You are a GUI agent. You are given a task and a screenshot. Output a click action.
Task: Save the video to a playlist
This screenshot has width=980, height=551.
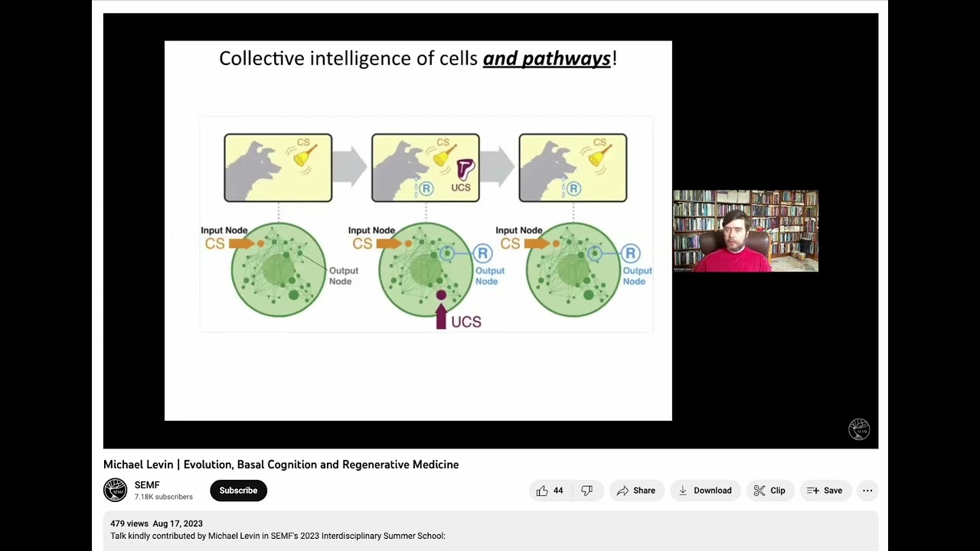click(825, 491)
